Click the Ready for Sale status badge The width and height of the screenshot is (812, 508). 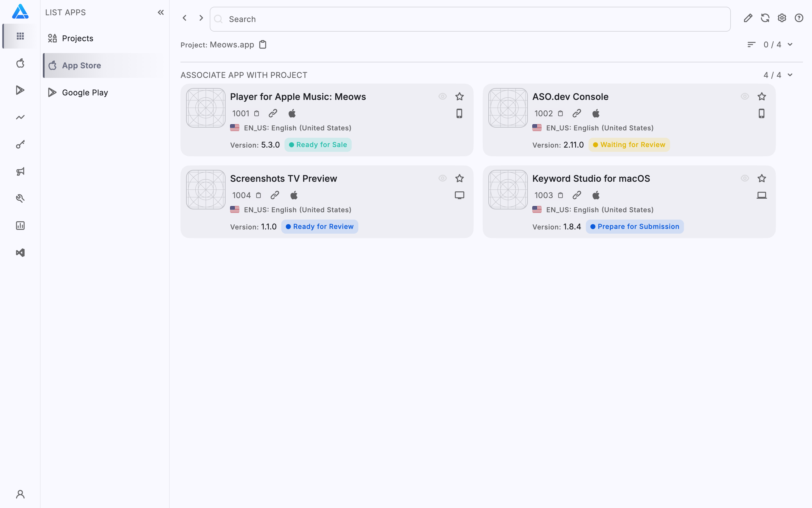[x=318, y=145]
